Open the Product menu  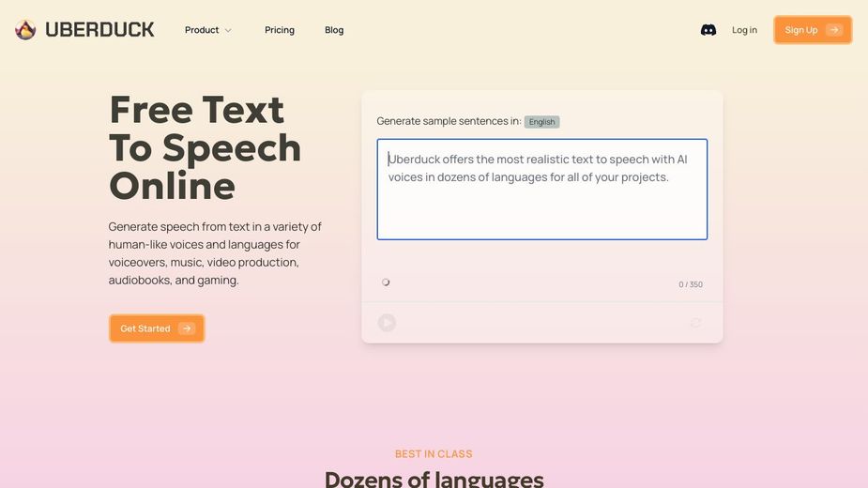pyautogui.click(x=202, y=30)
